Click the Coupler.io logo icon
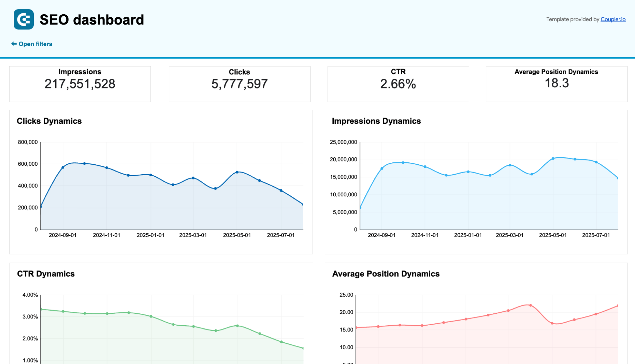The width and height of the screenshot is (635, 364). click(23, 20)
